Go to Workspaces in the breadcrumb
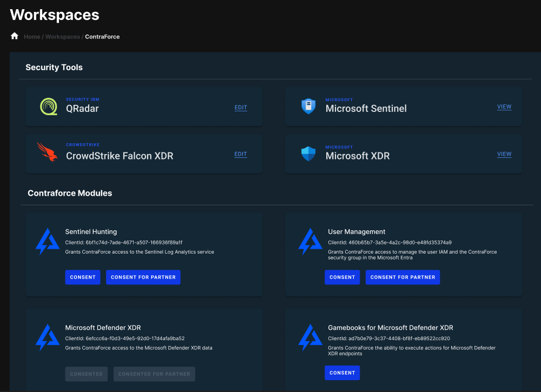The image size is (541, 392). point(62,37)
